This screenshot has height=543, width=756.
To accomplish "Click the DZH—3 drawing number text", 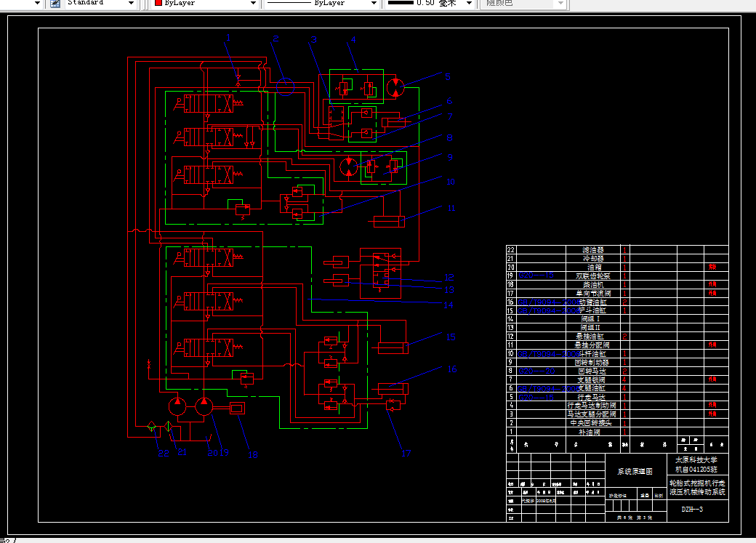I will (692, 510).
